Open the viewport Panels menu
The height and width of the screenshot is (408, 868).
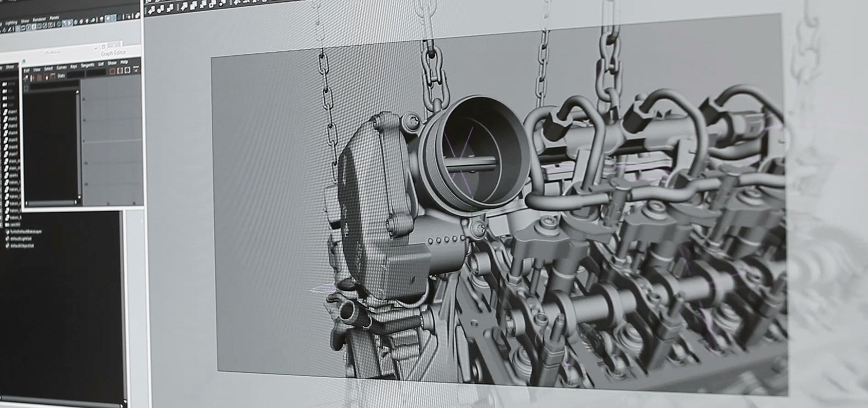[x=54, y=18]
